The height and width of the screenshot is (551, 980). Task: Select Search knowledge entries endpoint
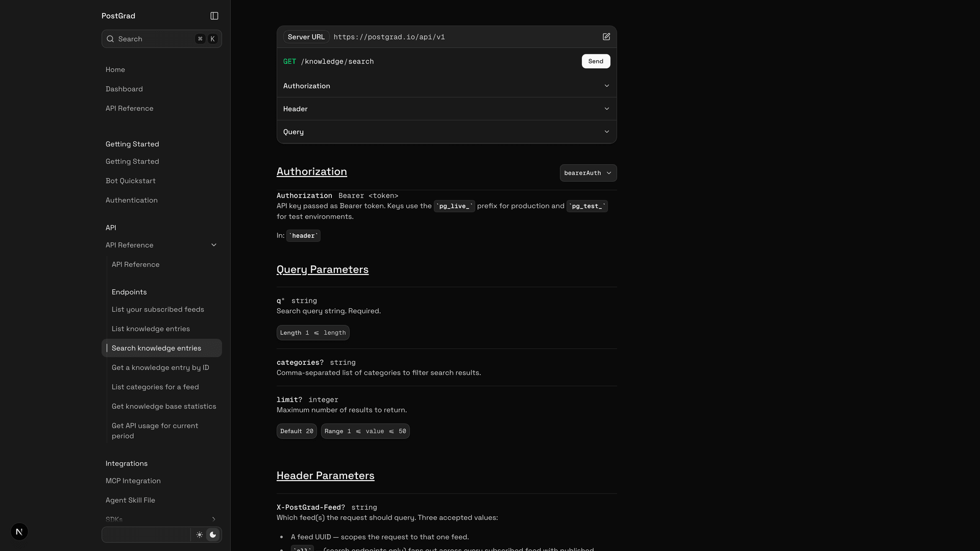[162, 348]
